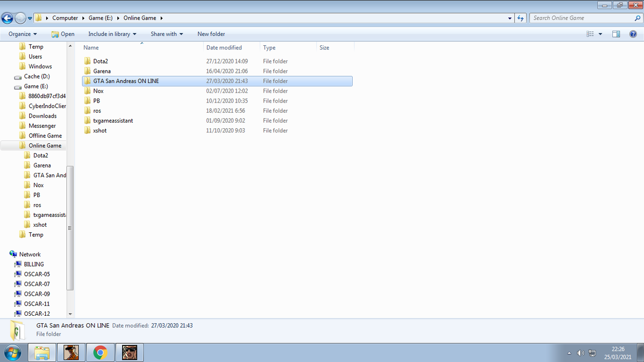Open the More view options dropdown arrow
644x362 pixels.
(x=600, y=34)
